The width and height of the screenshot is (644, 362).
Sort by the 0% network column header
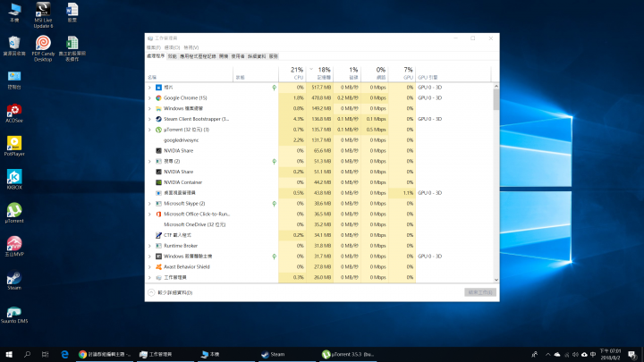[x=375, y=73]
